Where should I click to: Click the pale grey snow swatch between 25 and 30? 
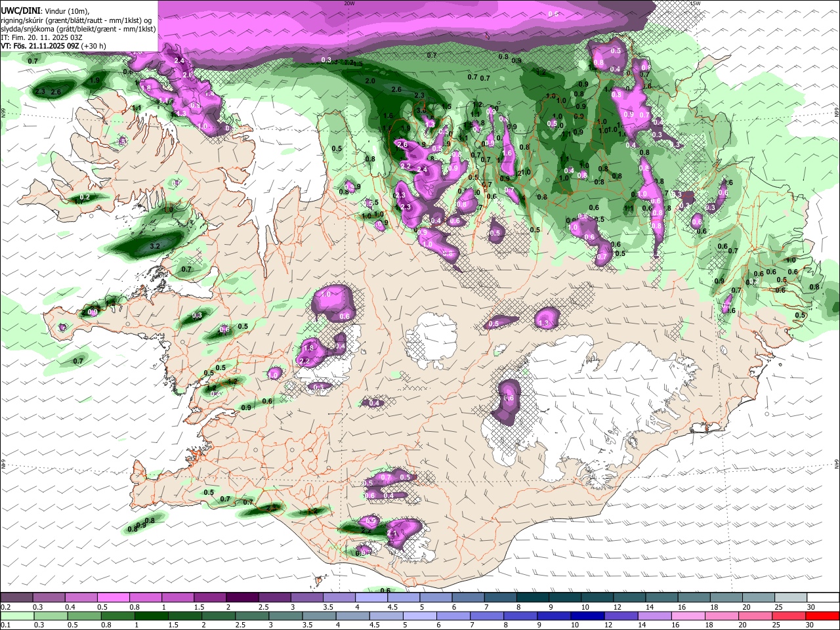[790, 597]
